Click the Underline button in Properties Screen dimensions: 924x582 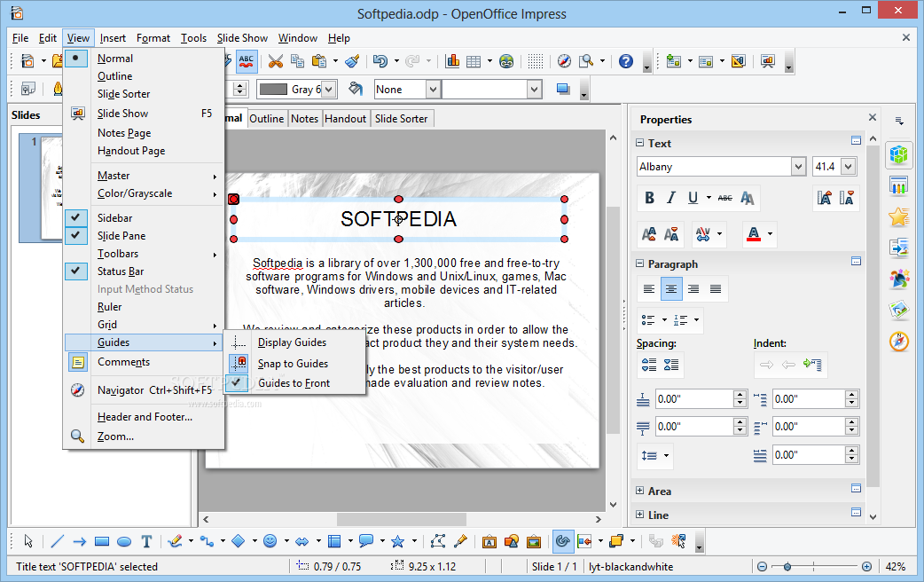click(693, 198)
